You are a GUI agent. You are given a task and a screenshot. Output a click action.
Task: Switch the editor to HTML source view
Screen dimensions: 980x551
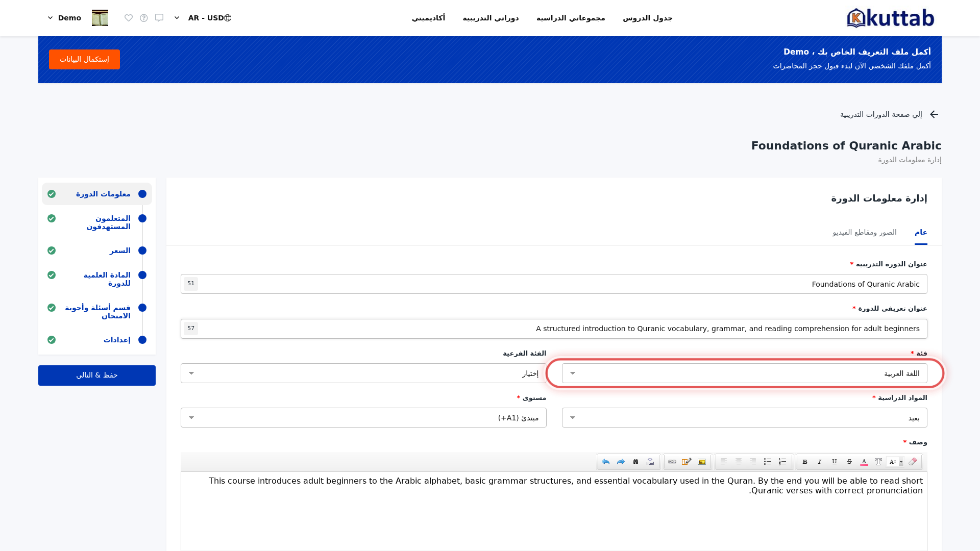(650, 462)
